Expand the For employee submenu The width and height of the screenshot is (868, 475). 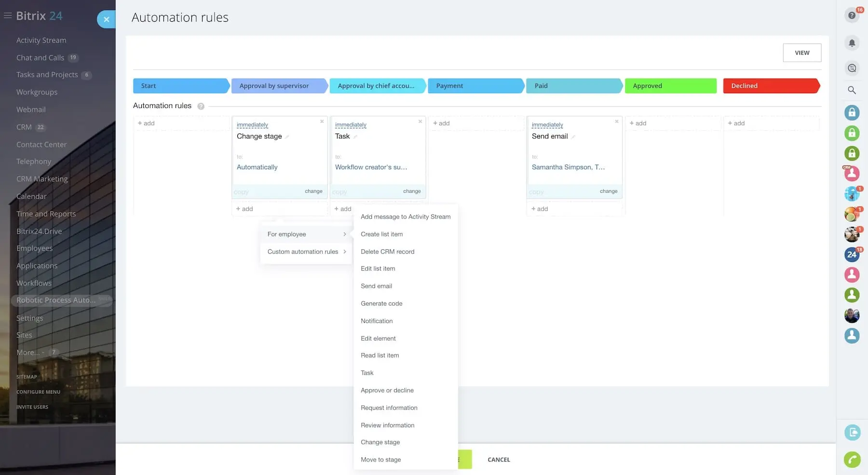306,234
